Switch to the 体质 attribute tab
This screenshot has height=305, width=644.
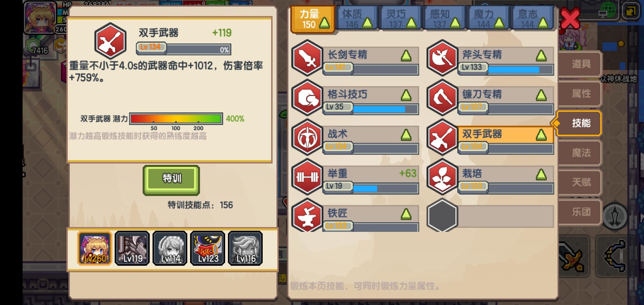[357, 18]
